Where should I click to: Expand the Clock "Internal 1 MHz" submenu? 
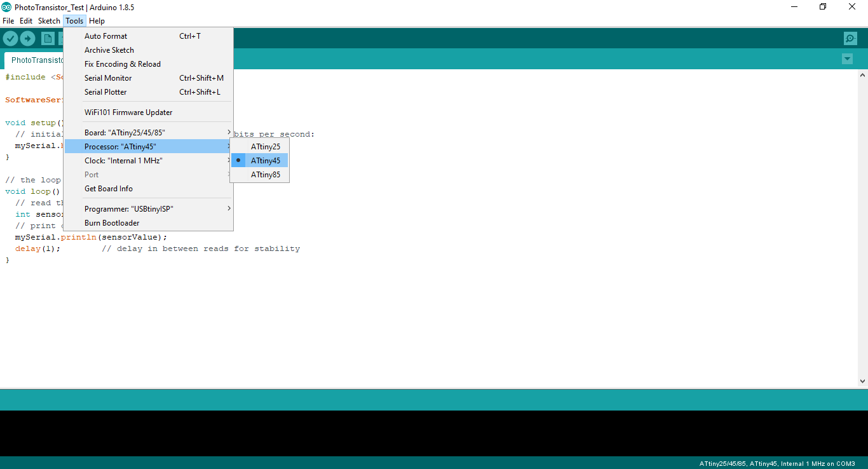point(149,161)
